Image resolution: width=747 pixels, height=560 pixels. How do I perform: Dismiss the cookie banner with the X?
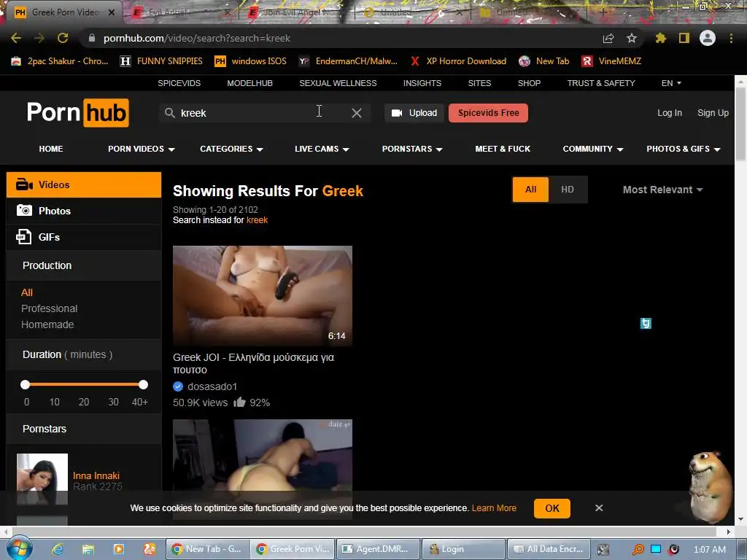pos(600,508)
